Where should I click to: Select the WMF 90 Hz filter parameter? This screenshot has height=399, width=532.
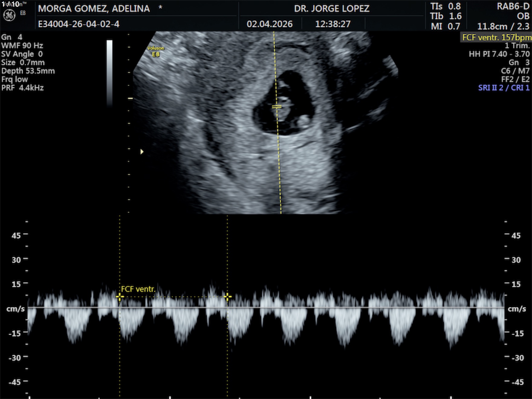(x=22, y=46)
